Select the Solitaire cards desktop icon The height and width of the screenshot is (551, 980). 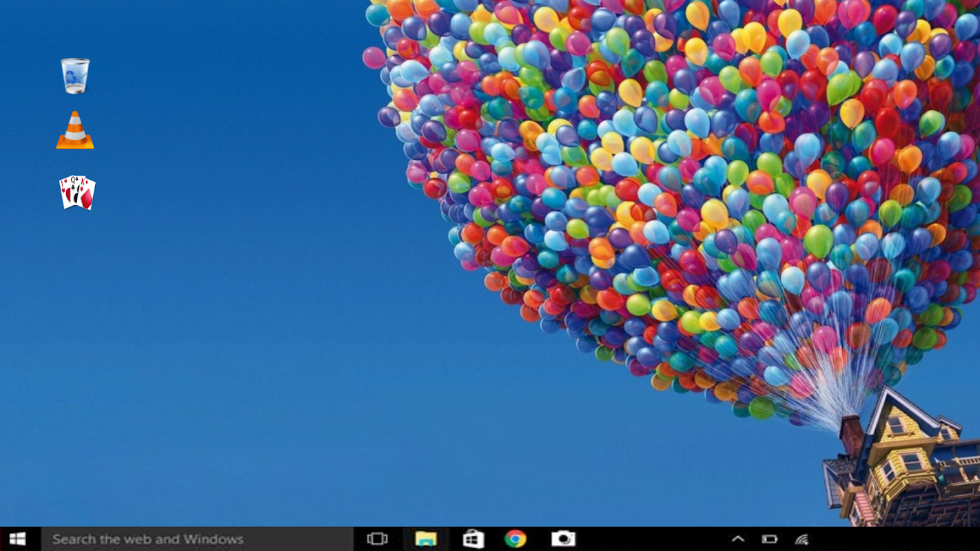[76, 192]
